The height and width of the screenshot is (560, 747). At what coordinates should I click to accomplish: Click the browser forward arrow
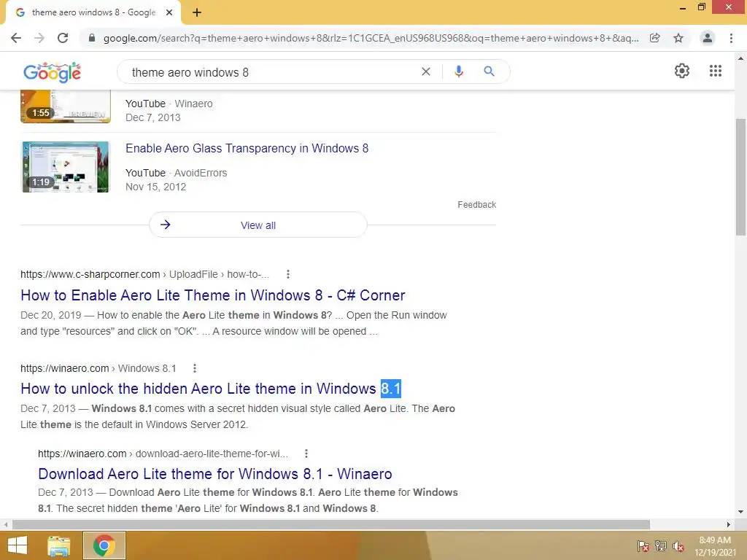click(39, 38)
